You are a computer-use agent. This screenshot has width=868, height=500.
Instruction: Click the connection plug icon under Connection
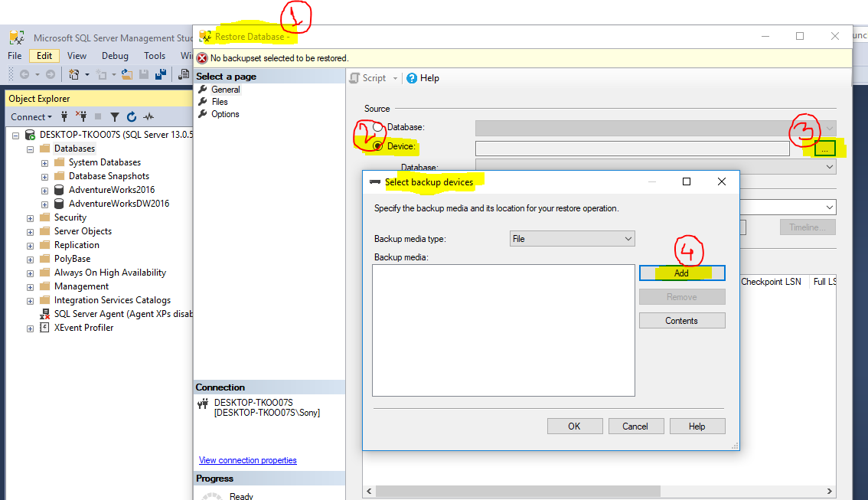(203, 404)
